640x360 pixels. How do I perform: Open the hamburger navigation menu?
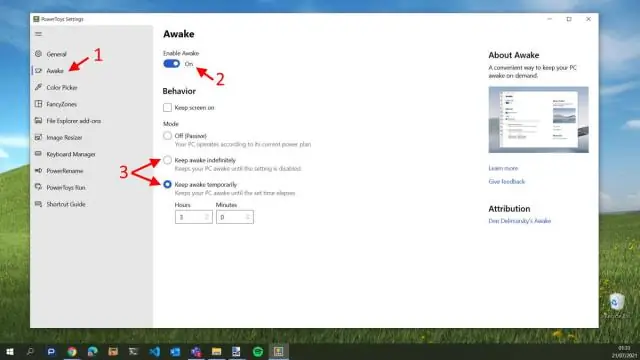pyautogui.click(x=38, y=34)
